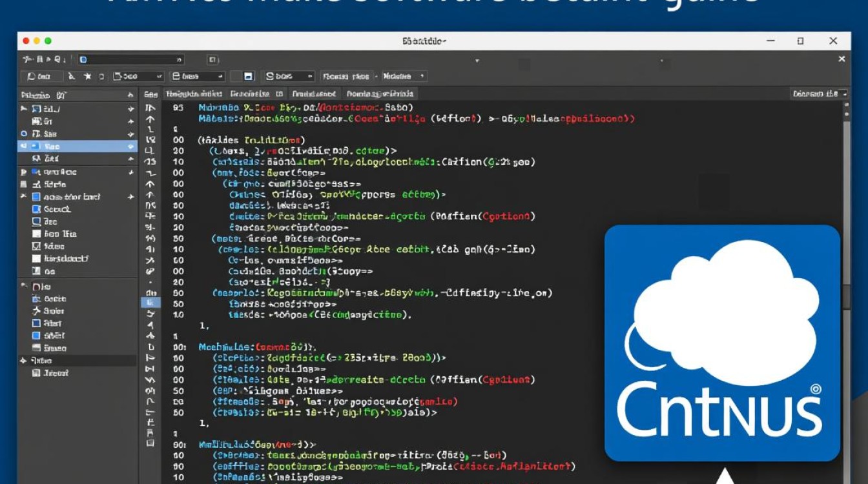Click the blue floppy-disk save icon

pyautogui.click(x=249, y=76)
